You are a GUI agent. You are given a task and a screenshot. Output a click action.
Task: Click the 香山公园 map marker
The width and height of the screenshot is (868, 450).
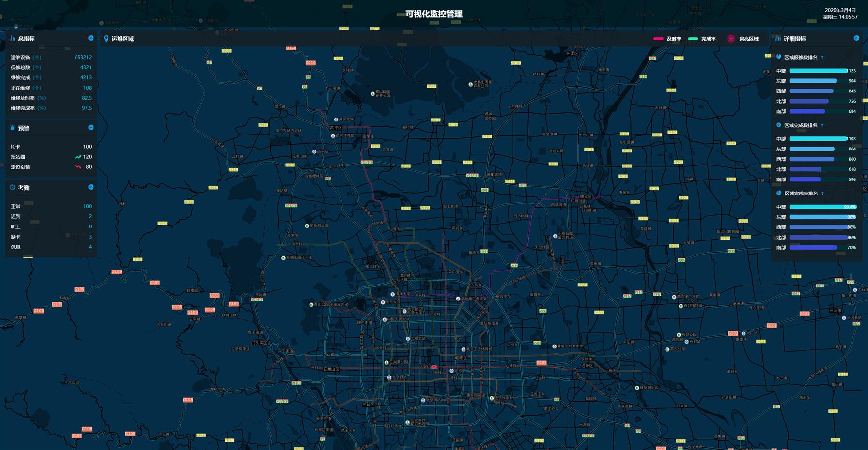pos(311,305)
